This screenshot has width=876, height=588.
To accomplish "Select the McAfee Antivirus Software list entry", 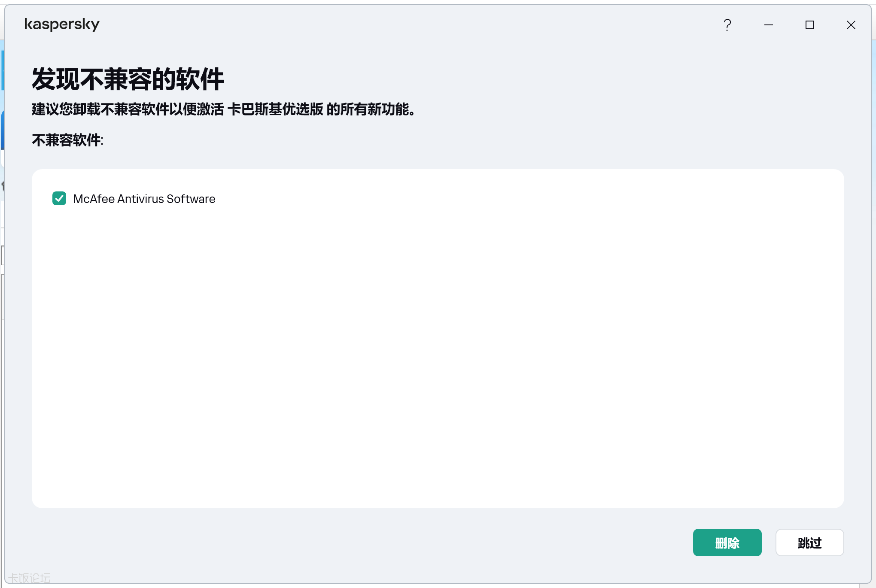I will [x=144, y=198].
